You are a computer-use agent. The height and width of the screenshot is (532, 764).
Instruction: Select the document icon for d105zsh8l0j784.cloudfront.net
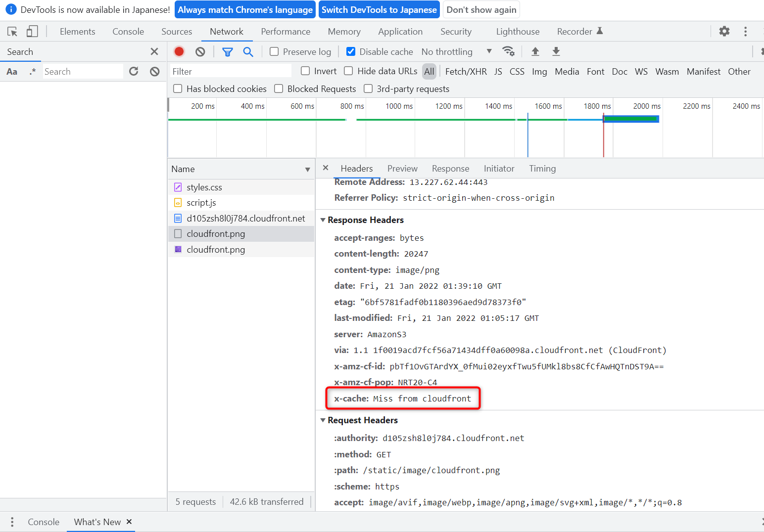(x=178, y=218)
